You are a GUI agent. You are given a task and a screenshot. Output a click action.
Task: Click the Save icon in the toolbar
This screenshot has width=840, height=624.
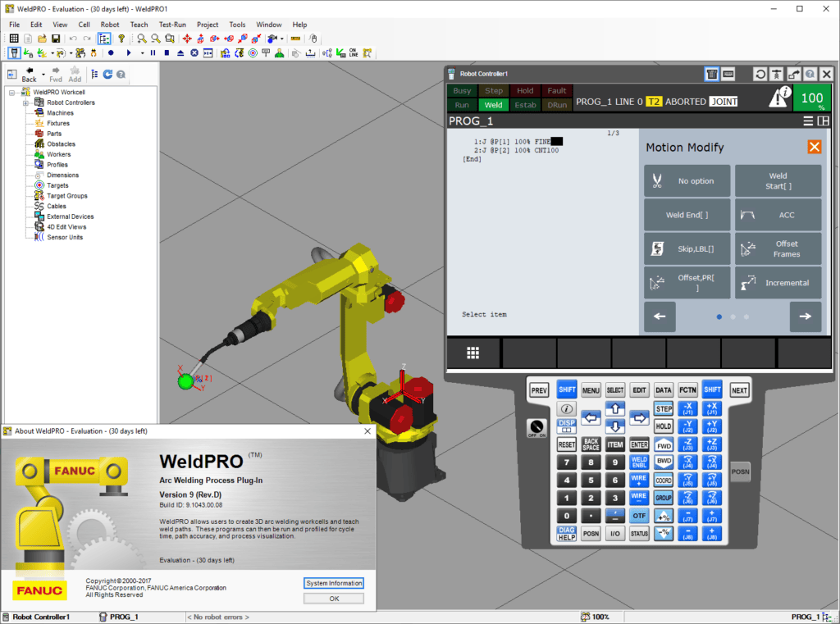point(54,39)
